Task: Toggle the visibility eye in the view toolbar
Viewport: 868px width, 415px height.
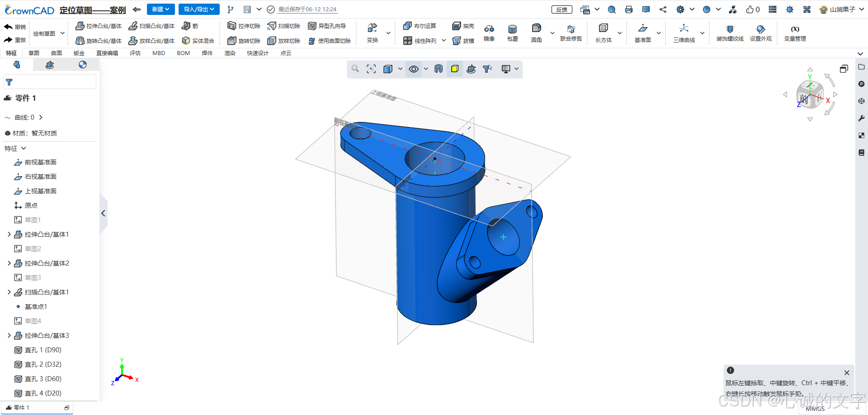Action: (x=414, y=69)
